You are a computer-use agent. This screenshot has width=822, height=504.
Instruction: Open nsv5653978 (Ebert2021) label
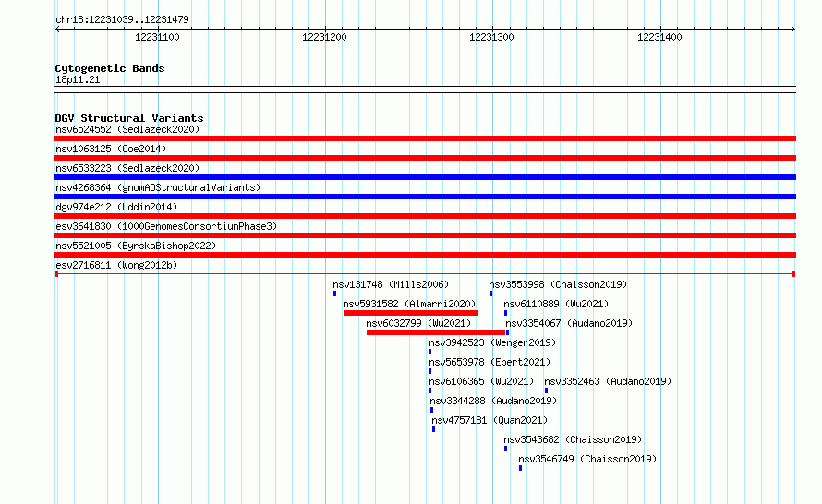(x=490, y=362)
